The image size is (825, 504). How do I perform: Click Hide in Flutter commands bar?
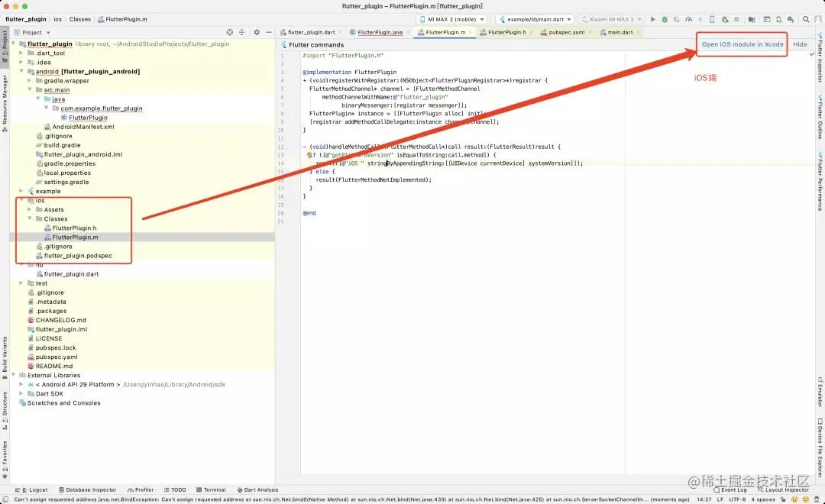(800, 44)
